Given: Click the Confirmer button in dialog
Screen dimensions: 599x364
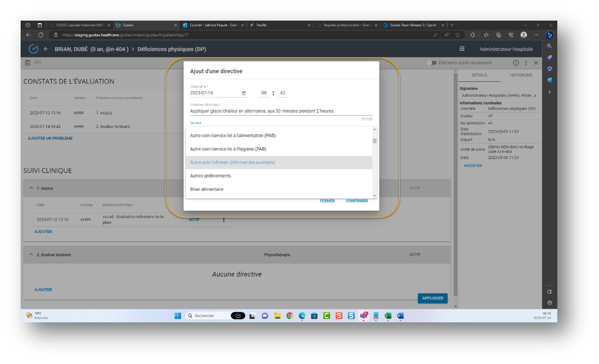Looking at the screenshot, I should pyautogui.click(x=357, y=201).
